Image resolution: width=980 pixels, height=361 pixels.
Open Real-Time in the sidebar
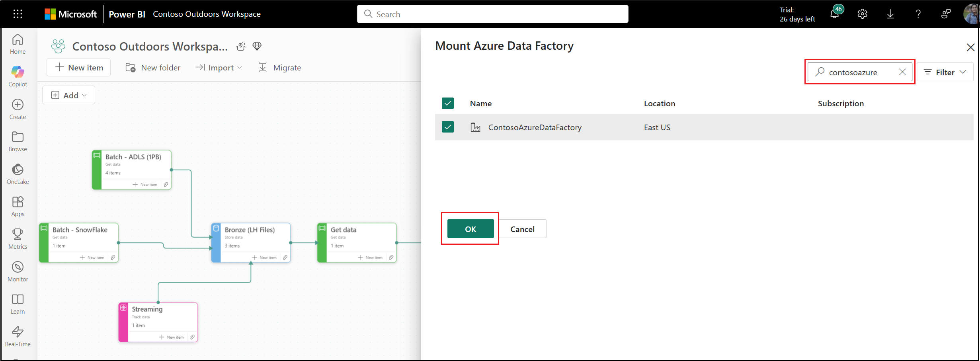[x=18, y=336]
